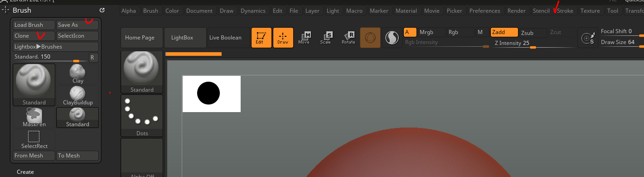The height and width of the screenshot is (177, 644).
Task: Open the Alpha Off selector
Action: tap(142, 157)
